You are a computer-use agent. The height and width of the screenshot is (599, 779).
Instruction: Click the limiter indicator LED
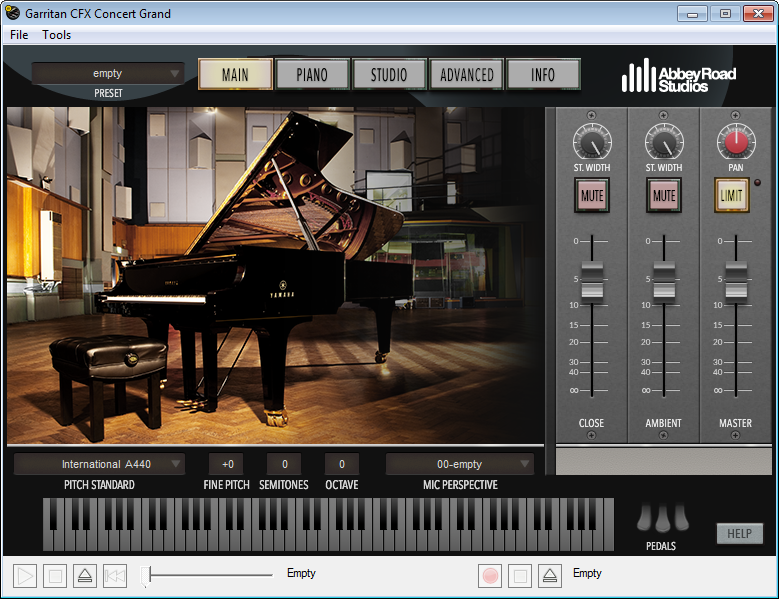757,182
